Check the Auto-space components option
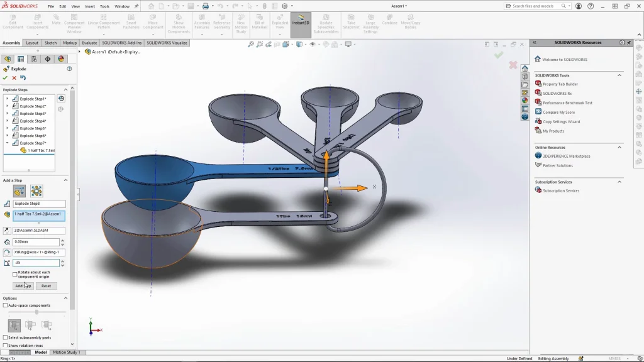Image resolution: width=644 pixels, height=362 pixels. tap(6, 305)
